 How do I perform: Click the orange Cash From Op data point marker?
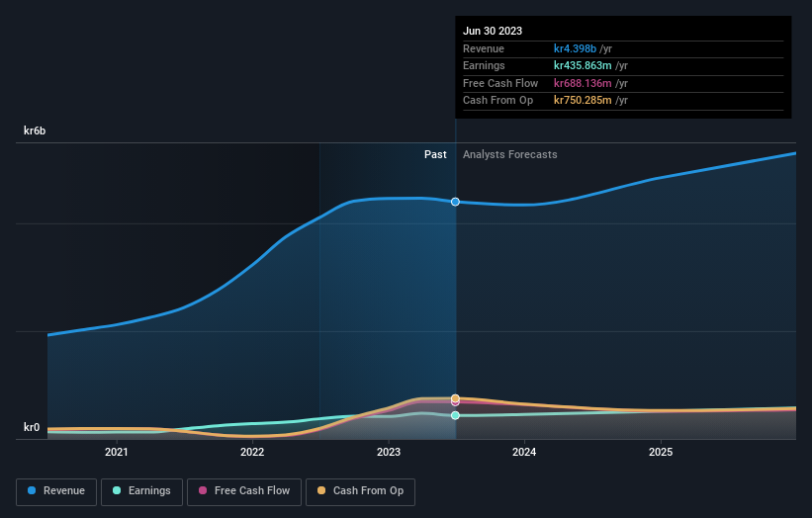point(455,398)
